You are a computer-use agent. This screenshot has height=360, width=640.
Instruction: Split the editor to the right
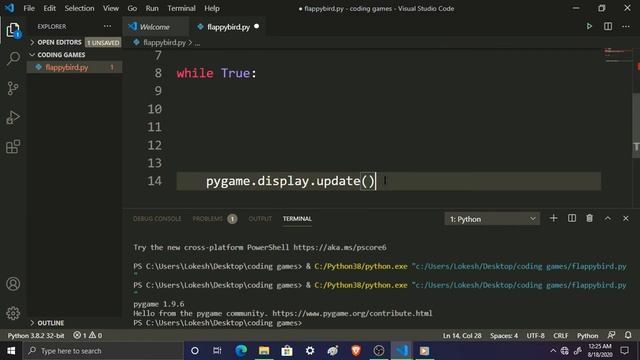pyautogui.click(x=608, y=27)
